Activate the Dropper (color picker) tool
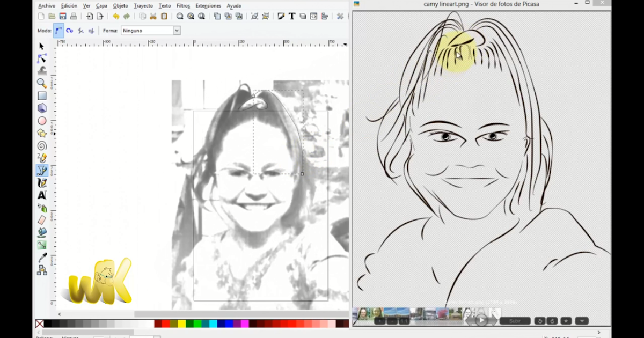 click(41, 256)
